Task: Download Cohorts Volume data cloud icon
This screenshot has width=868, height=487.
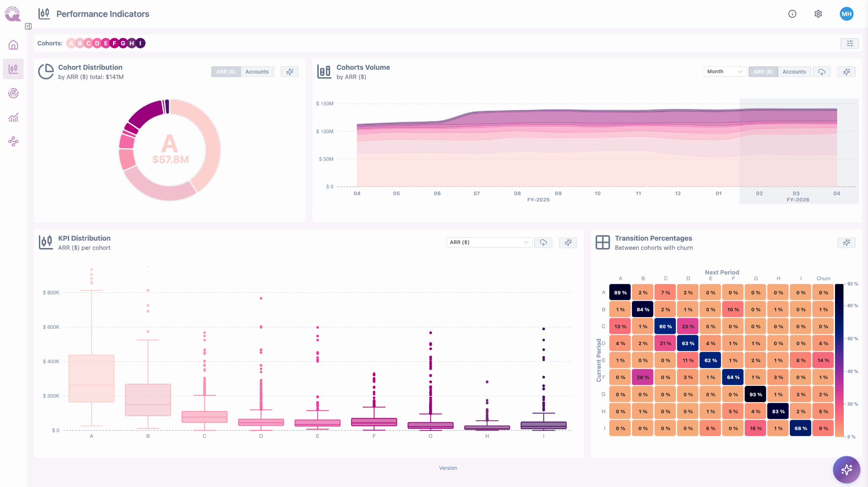Action: click(x=822, y=72)
